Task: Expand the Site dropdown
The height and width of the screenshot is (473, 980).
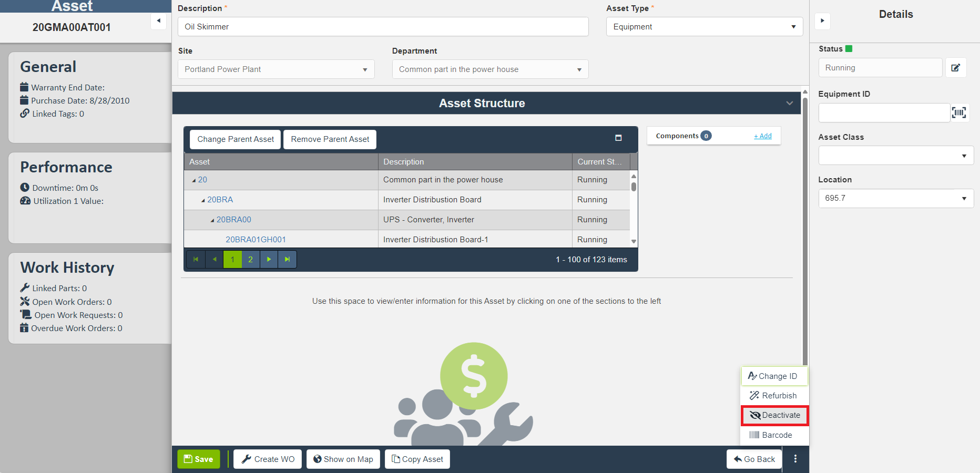Action: pos(276,69)
